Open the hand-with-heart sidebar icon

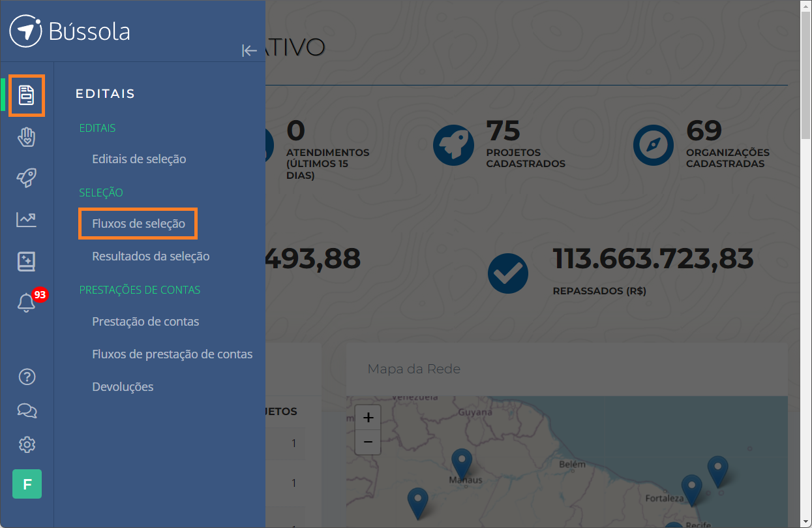27,137
